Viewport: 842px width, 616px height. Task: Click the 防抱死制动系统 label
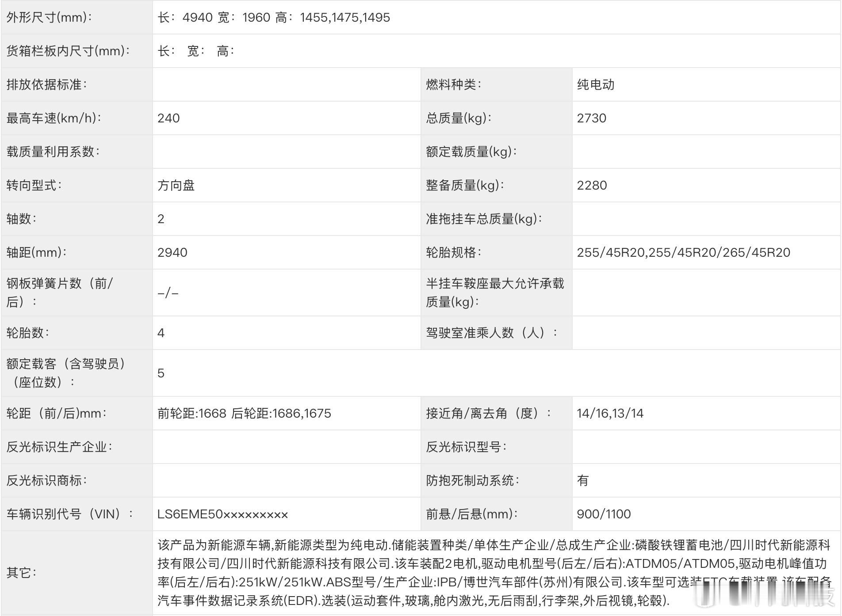[x=472, y=481]
